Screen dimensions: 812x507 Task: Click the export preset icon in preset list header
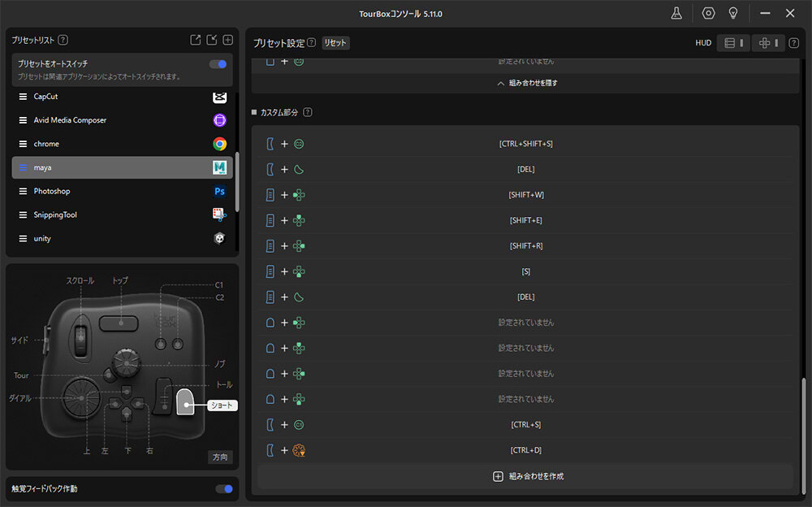(x=195, y=40)
